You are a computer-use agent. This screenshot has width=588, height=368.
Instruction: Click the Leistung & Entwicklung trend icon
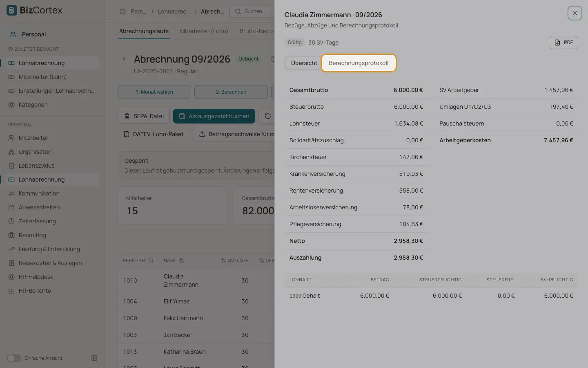[x=11, y=249]
